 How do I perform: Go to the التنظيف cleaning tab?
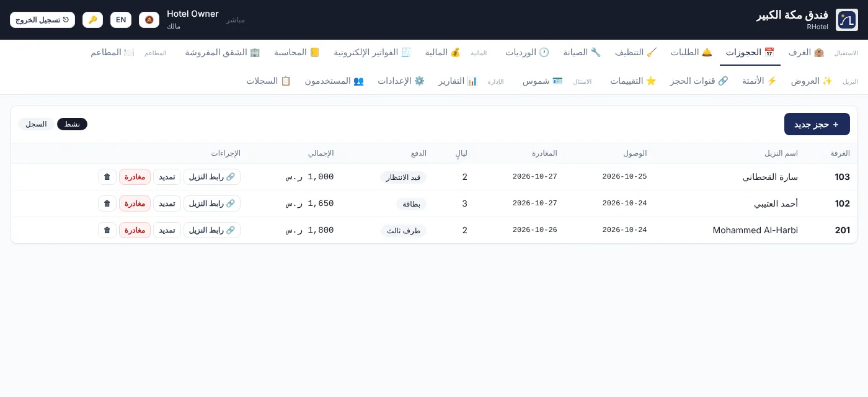[635, 53]
